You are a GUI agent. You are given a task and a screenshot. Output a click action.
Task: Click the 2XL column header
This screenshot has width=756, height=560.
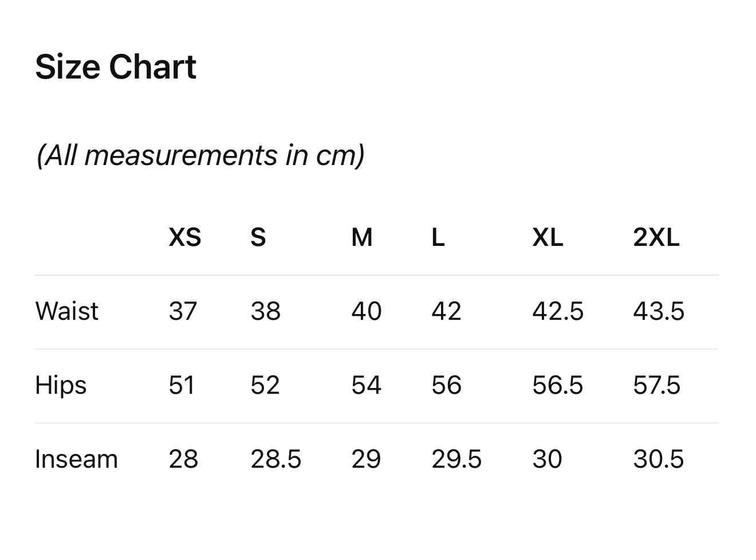(x=656, y=237)
